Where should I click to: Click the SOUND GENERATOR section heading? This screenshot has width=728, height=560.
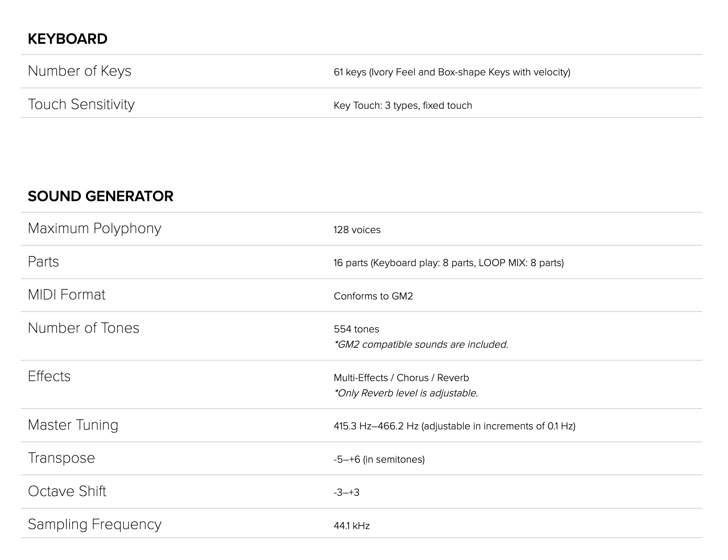coord(100,196)
